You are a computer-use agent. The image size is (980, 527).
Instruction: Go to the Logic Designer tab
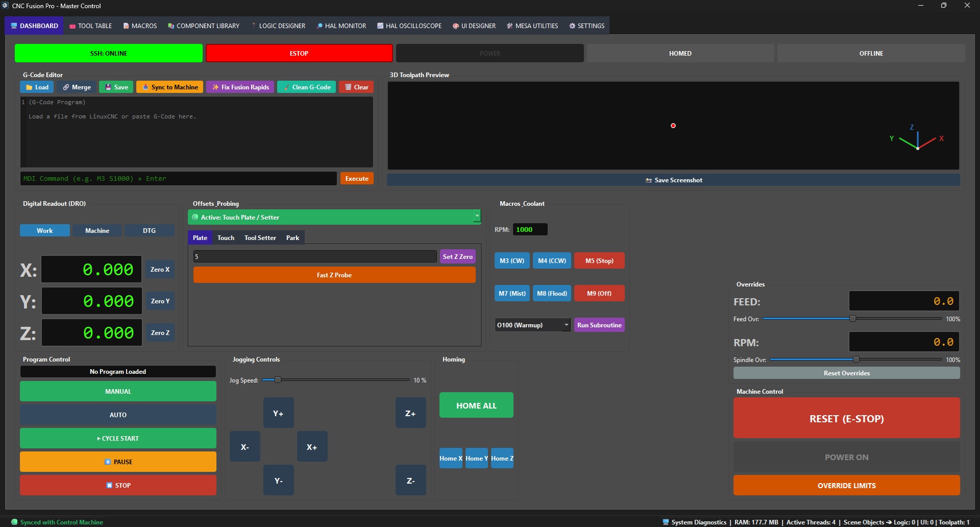(x=278, y=26)
